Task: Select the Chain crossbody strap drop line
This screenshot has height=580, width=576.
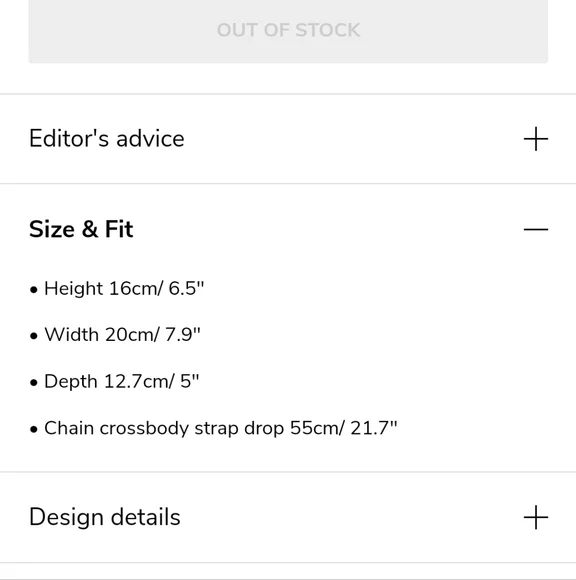Action: click(x=213, y=428)
